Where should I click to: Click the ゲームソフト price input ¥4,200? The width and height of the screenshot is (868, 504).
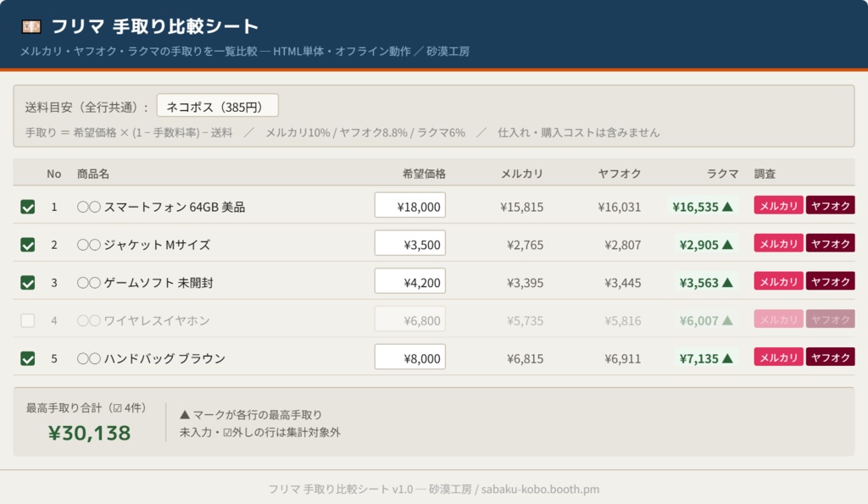pos(409,281)
